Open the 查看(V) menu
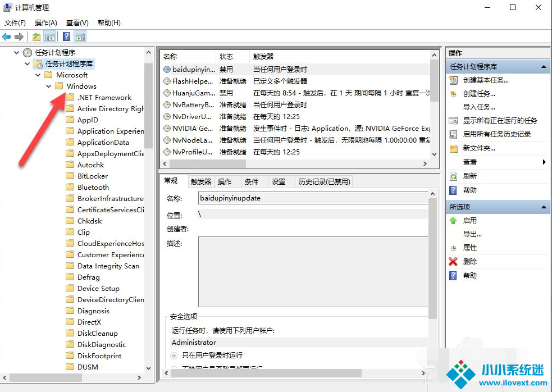Viewport: 552px width, 392px height. coord(77,23)
